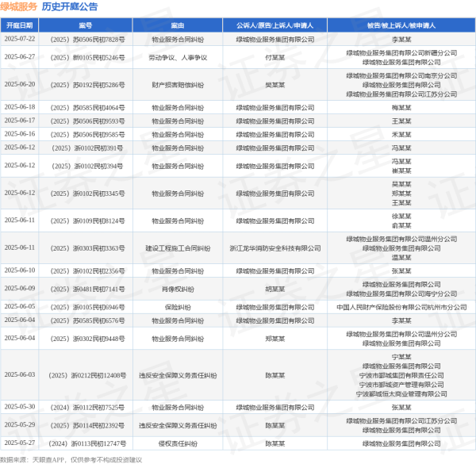
Task: Click date cell 2025-06-16
Action: pos(19,134)
